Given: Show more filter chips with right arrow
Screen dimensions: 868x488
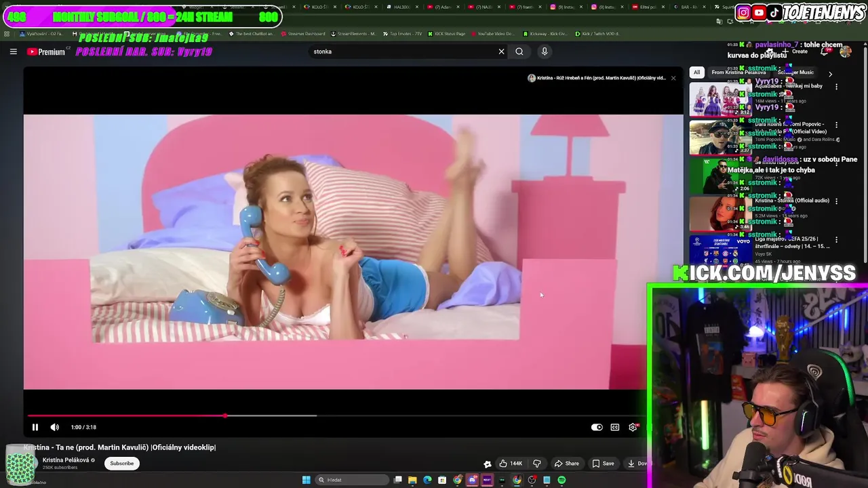Looking at the screenshot, I should click(x=830, y=74).
